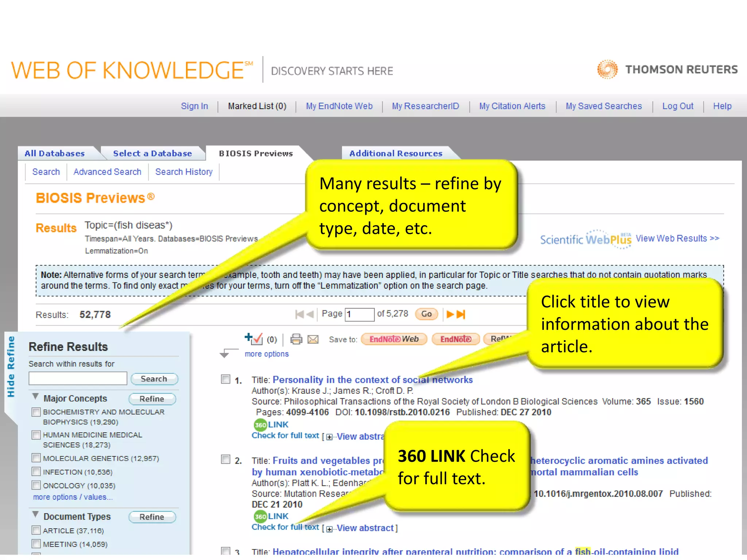Image resolution: width=747 pixels, height=560 pixels.
Task: Collapse the Document Types section triangle
Action: tap(35, 514)
